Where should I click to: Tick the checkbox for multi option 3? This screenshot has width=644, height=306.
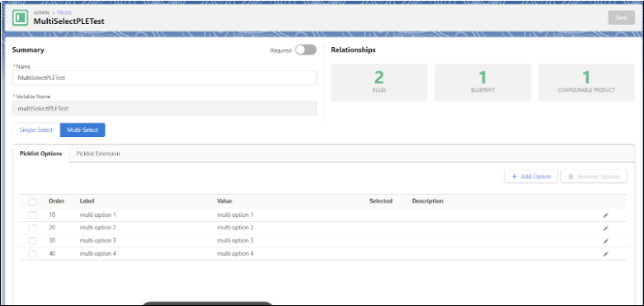(32, 241)
